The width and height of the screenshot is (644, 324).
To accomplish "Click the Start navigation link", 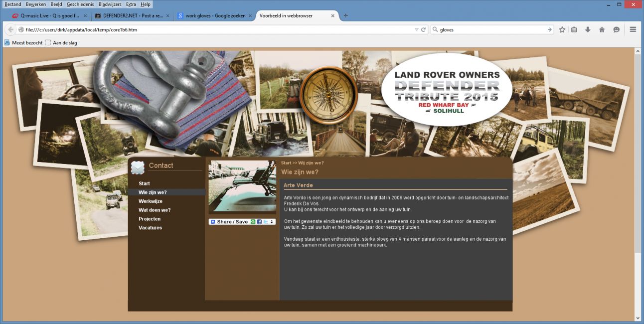I will click(x=144, y=183).
